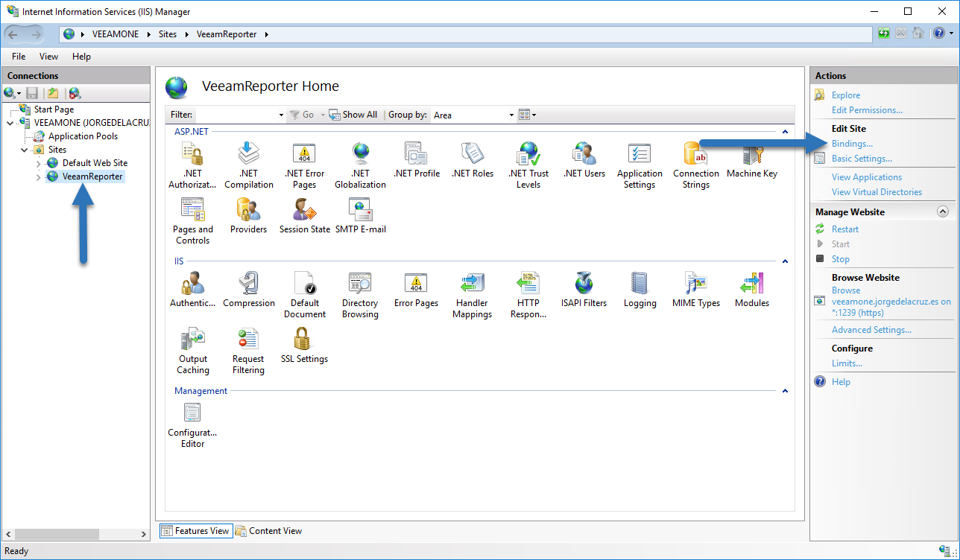
Task: Click inside the Filter text field
Action: pyautogui.click(x=236, y=115)
